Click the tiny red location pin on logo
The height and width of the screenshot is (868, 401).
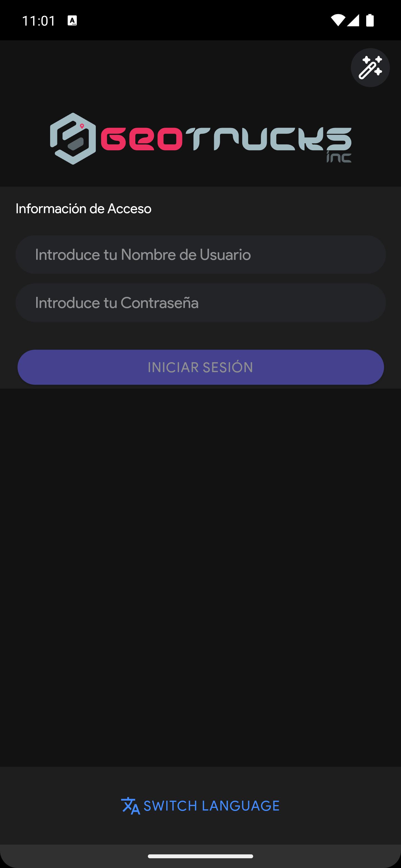point(82,126)
